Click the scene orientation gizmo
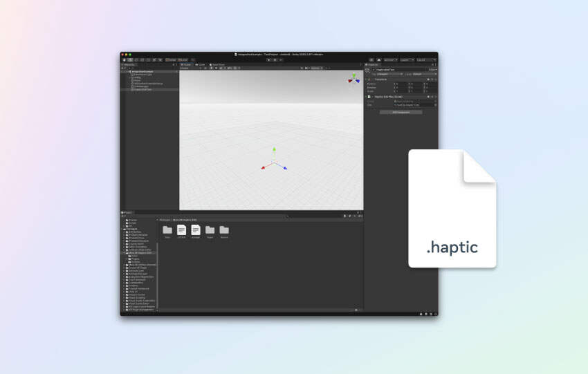 click(353, 80)
